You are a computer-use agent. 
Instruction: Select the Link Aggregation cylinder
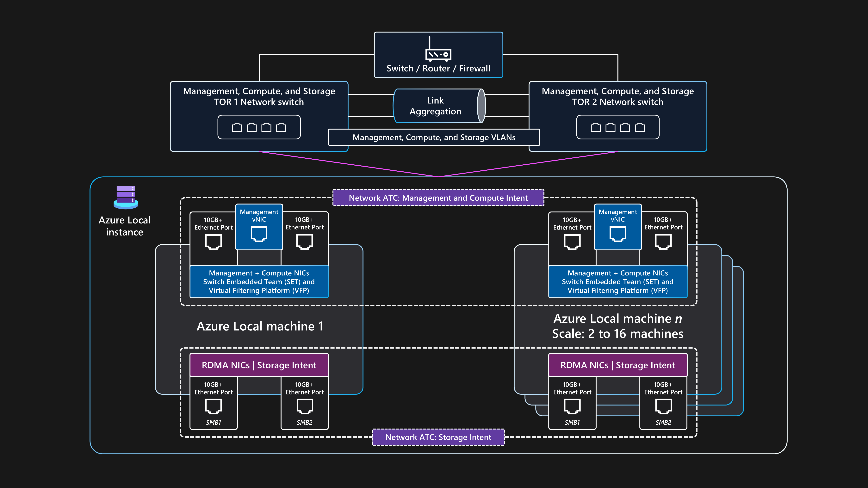(x=439, y=106)
